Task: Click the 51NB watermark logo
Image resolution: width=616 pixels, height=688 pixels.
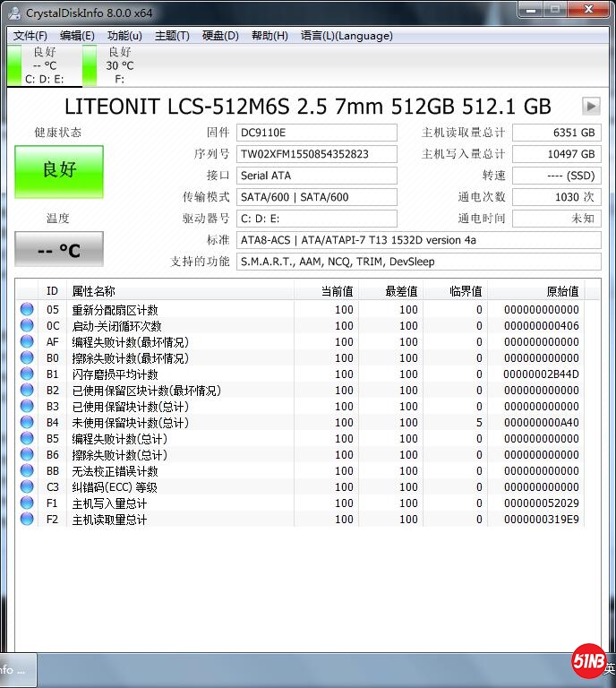Action: tap(589, 662)
